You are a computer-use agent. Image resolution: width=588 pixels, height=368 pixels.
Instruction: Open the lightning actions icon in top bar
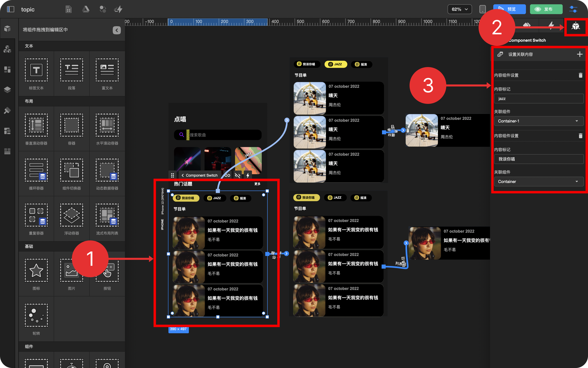(x=118, y=9)
